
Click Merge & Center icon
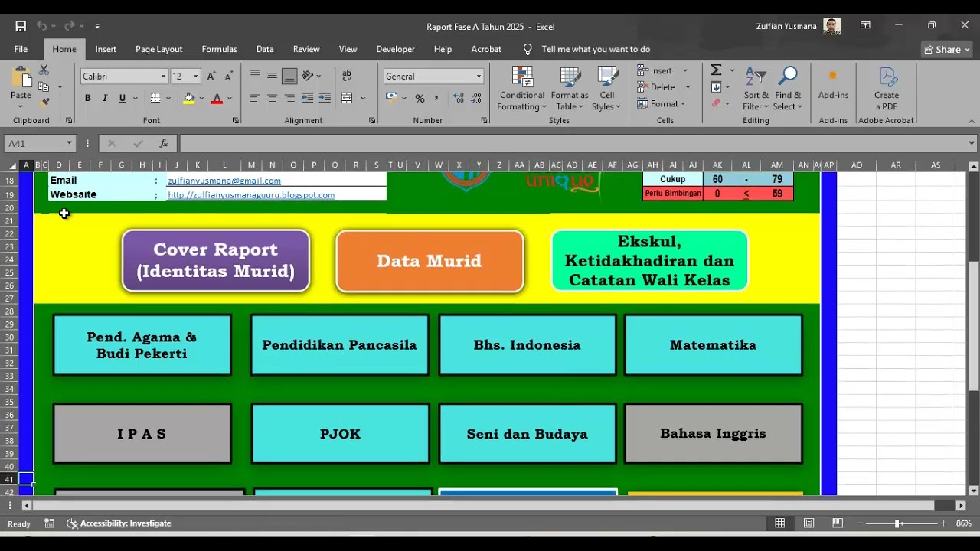point(347,98)
